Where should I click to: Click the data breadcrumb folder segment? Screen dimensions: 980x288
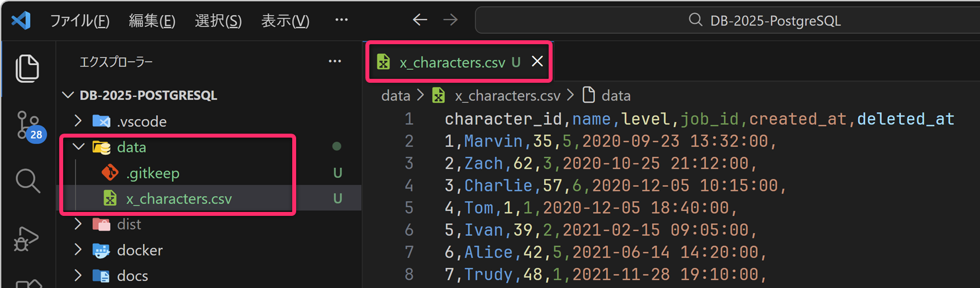[396, 96]
